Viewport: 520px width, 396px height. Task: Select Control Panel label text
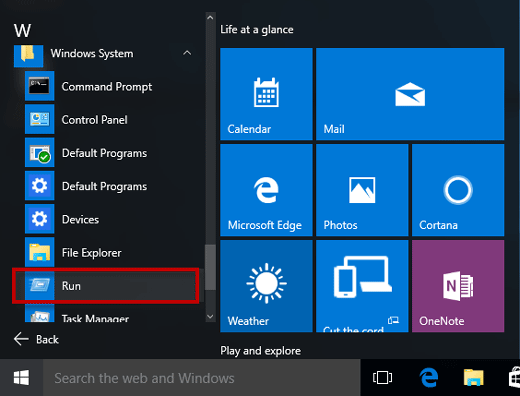tap(94, 120)
